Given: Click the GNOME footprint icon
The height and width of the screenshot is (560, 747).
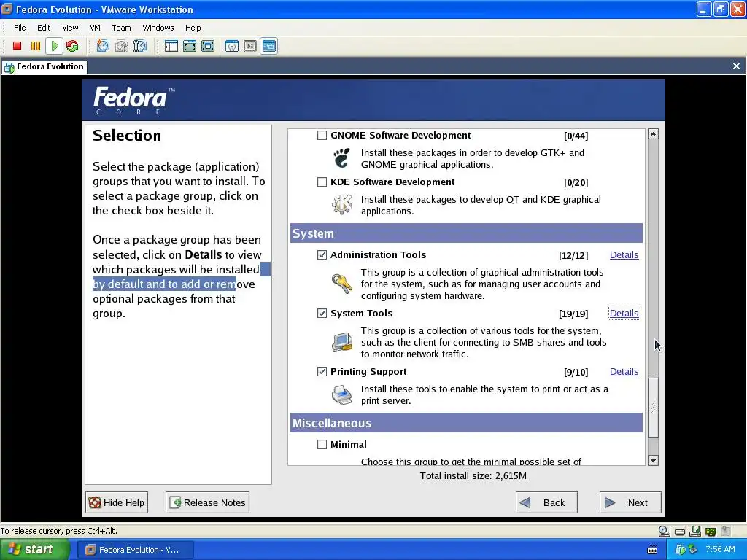Looking at the screenshot, I should pos(342,158).
